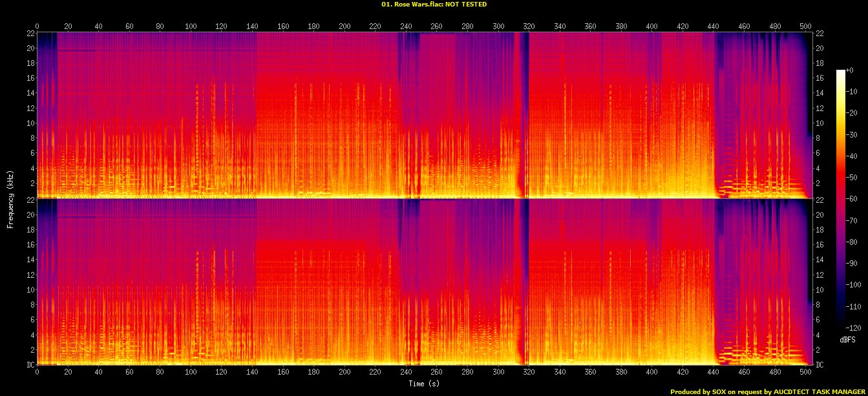The height and width of the screenshot is (396, 868).
Task: Click tick '240' on the top time axis
Action: click(x=406, y=26)
